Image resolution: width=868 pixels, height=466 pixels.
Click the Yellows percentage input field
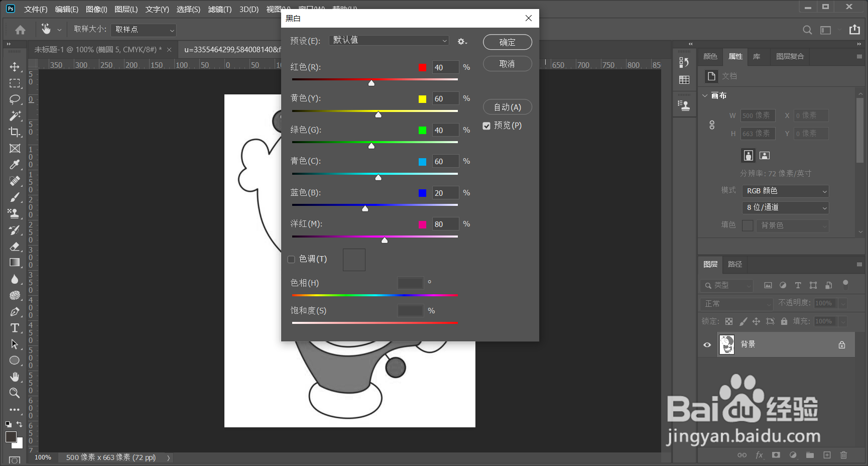(445, 99)
